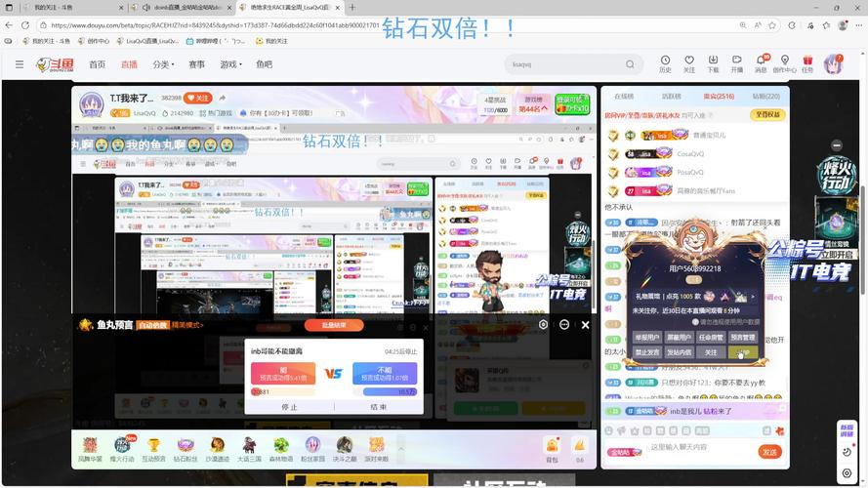Expand 游戏 dropdown in navigation

click(x=230, y=64)
